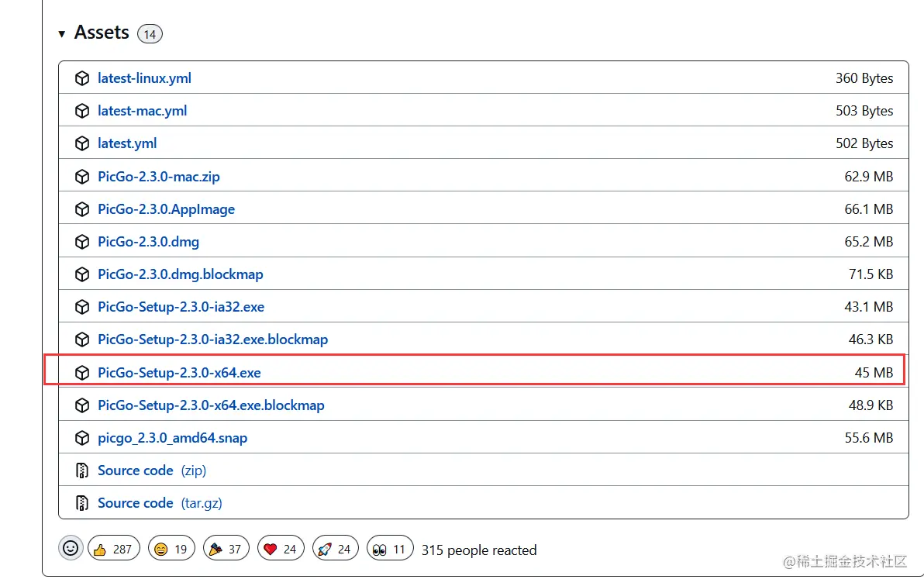Click the '62.9 MB' size value
Image resolution: width=924 pixels, height=586 pixels.
[x=869, y=177]
